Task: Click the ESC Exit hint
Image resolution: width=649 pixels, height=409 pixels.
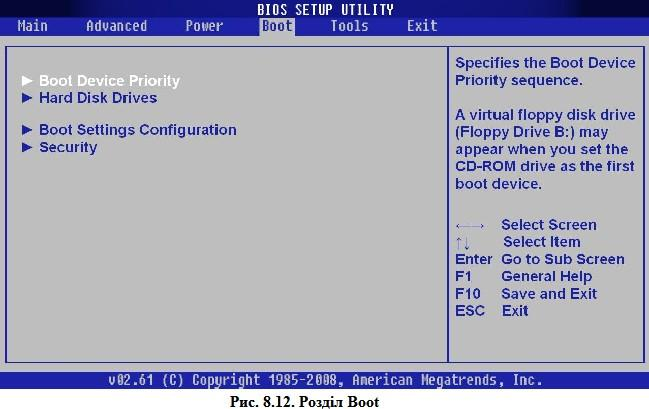Action: [x=491, y=310]
